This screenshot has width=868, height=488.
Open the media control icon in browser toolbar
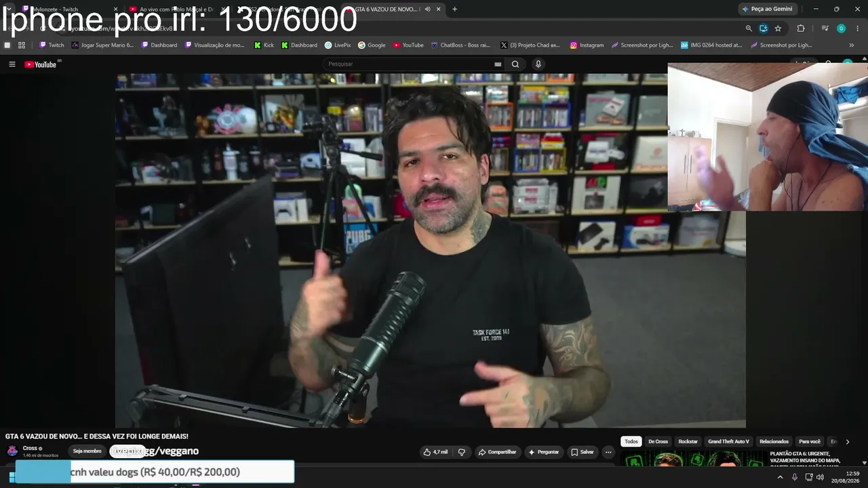tap(825, 28)
